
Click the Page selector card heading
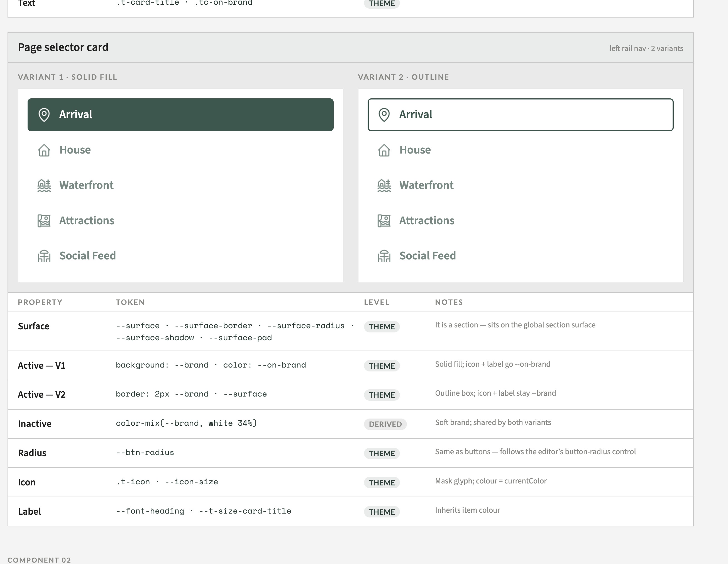coord(63,47)
